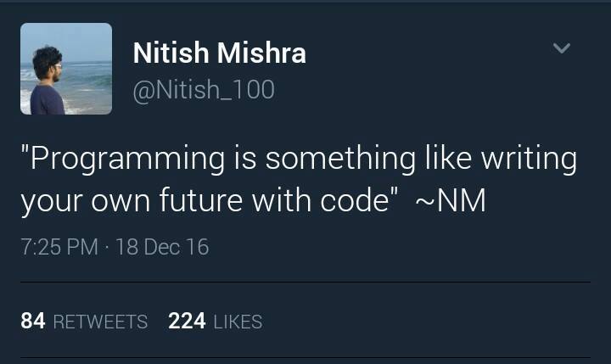This screenshot has width=611, height=364.
Task: Tap the LIKES label
Action: (x=238, y=322)
